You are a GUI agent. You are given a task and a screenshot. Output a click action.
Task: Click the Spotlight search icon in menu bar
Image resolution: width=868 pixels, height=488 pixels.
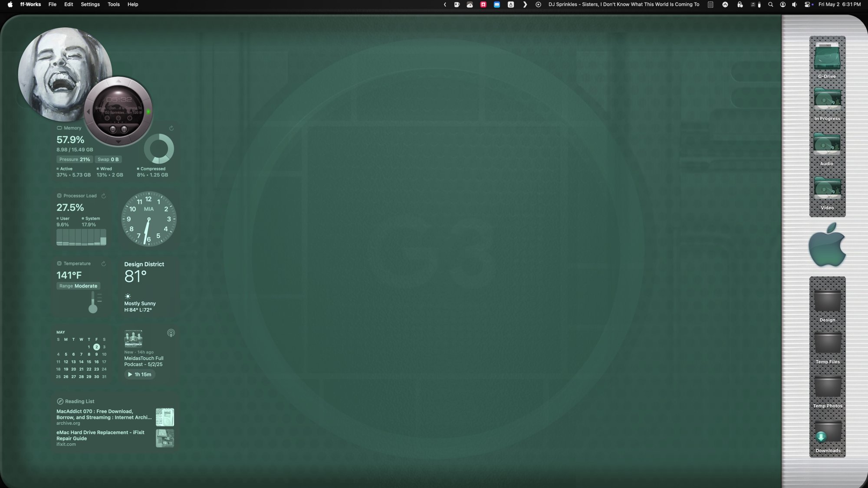tap(770, 4)
